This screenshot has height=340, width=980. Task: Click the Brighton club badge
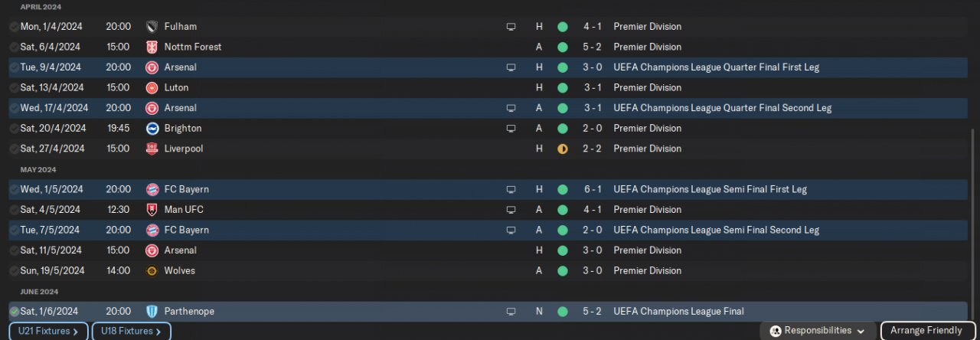point(152,129)
